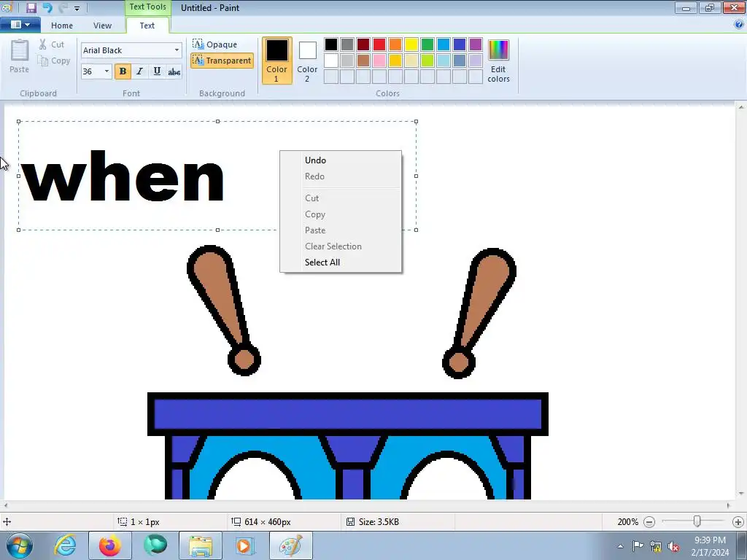Screen dimensions: 747x560
Task: Switch to the Home ribbon tab
Action: pyautogui.click(x=62, y=26)
